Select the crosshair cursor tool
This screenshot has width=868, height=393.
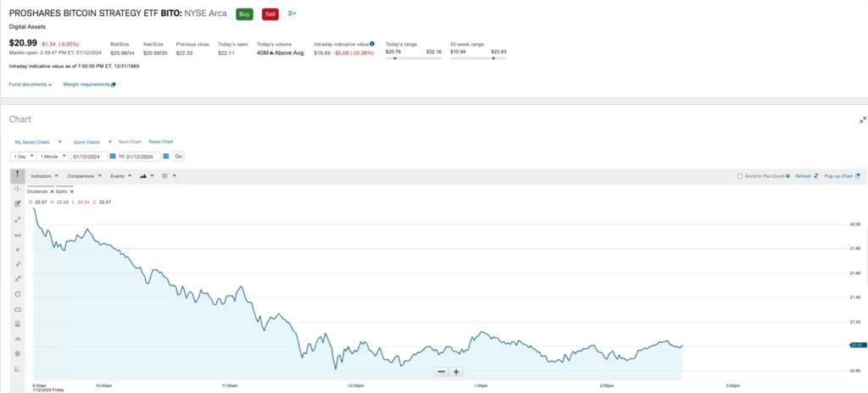[17, 189]
